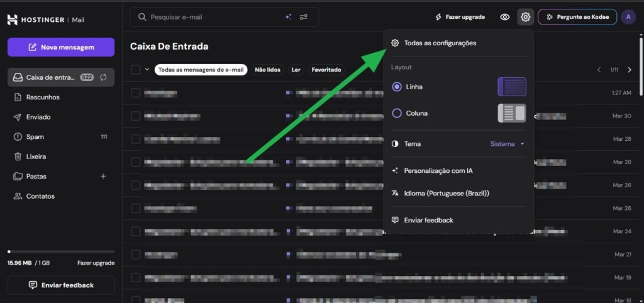Compose with Nova mensagem button

[x=61, y=47]
